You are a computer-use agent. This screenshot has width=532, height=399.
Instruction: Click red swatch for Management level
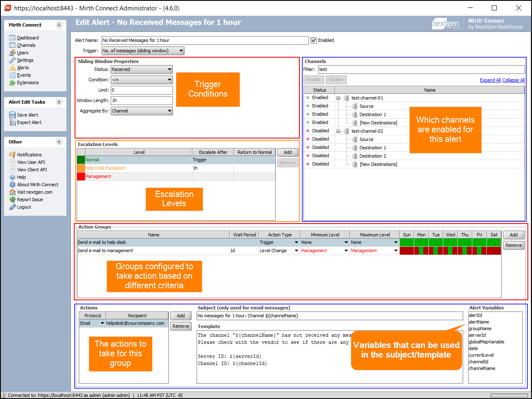pyautogui.click(x=81, y=176)
